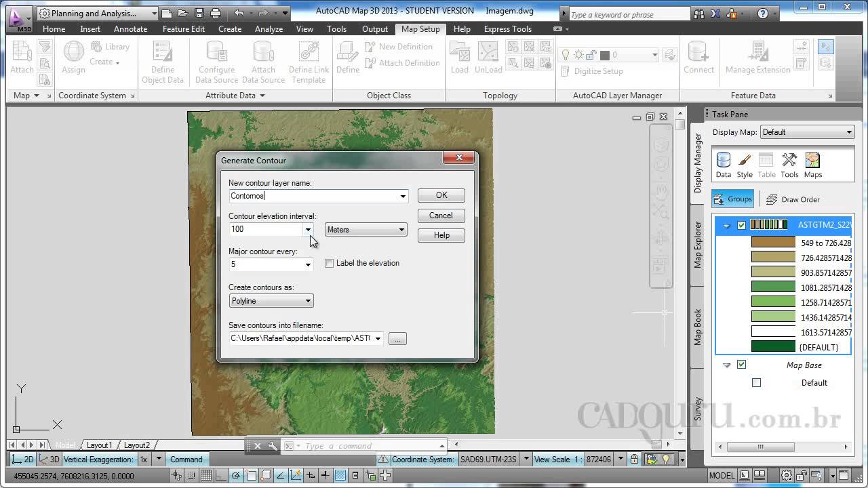Open the New contour layer name dropdown
Screen dimensions: 868x488
point(403,197)
